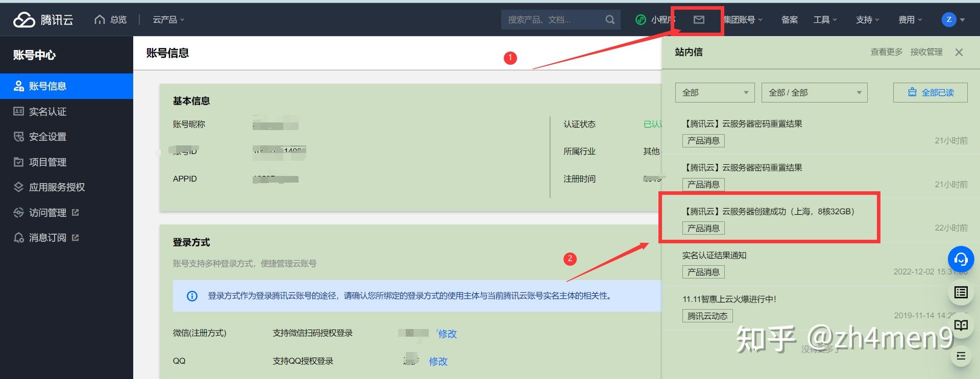Click the floating open-book docs icon

(961, 325)
